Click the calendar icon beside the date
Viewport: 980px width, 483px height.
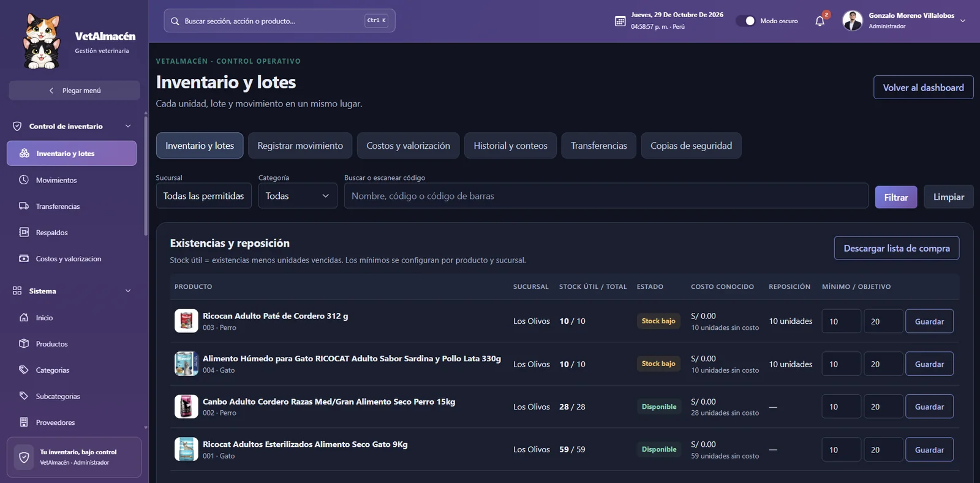point(620,21)
